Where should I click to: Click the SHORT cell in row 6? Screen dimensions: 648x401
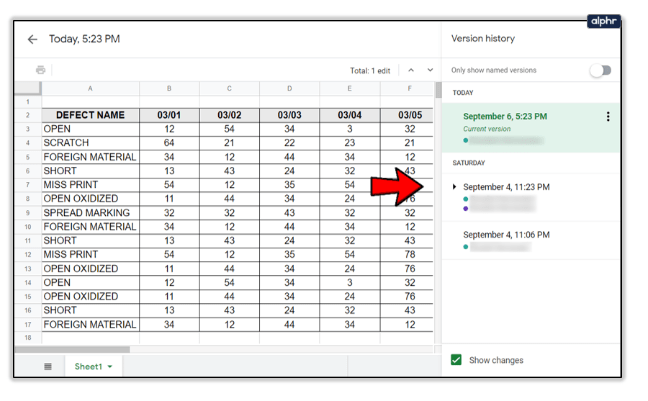pyautogui.click(x=90, y=171)
